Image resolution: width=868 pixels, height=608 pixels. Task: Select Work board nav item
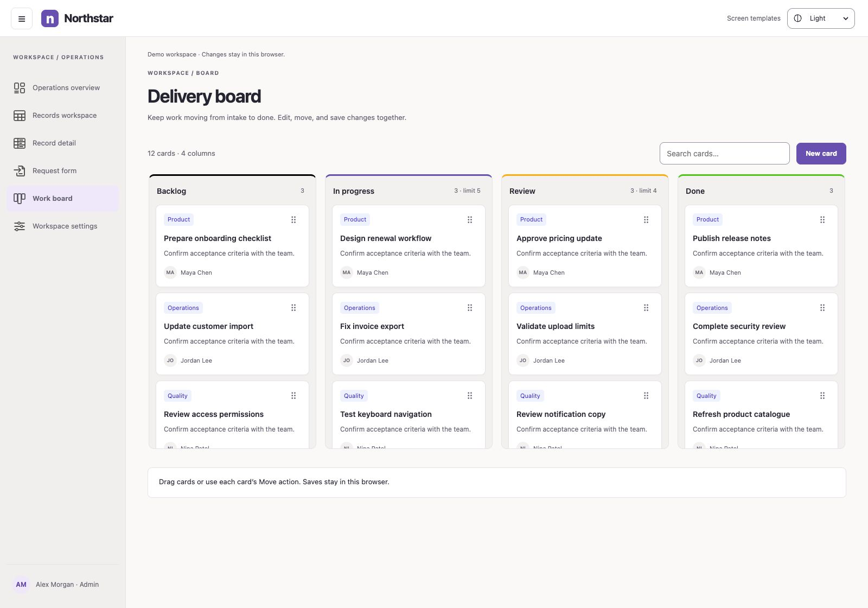[x=63, y=199]
